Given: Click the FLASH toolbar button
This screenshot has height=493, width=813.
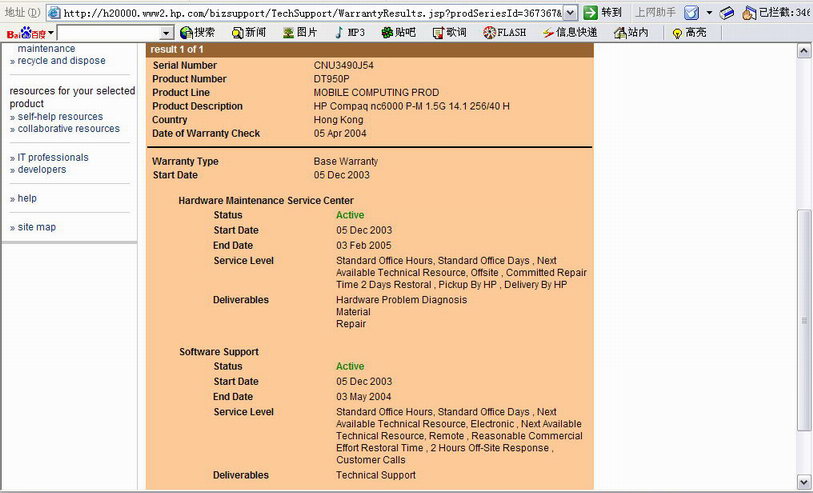Looking at the screenshot, I should [504, 33].
